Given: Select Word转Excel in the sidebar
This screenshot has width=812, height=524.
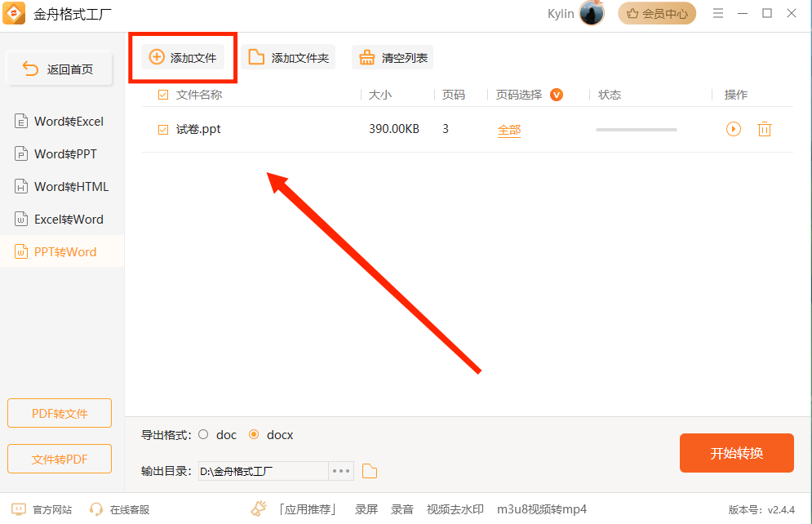Looking at the screenshot, I should click(62, 121).
